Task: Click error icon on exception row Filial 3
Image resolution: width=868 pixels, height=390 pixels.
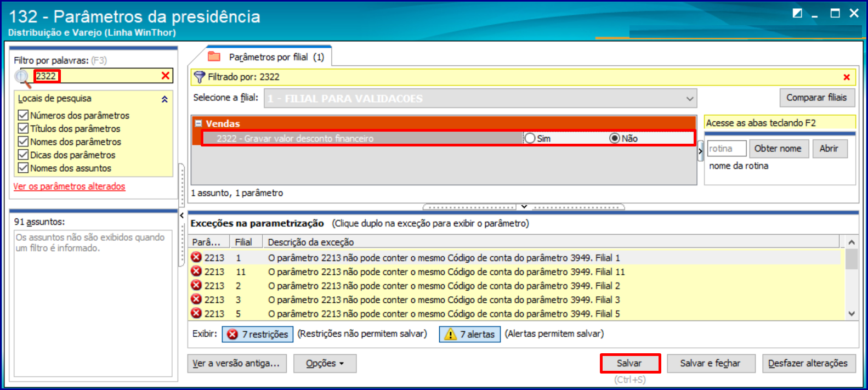Action: 196,299
